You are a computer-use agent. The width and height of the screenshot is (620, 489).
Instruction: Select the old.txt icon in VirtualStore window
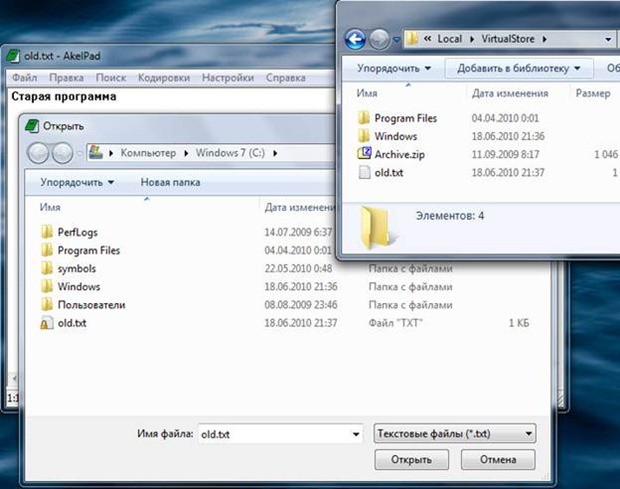coord(364,172)
